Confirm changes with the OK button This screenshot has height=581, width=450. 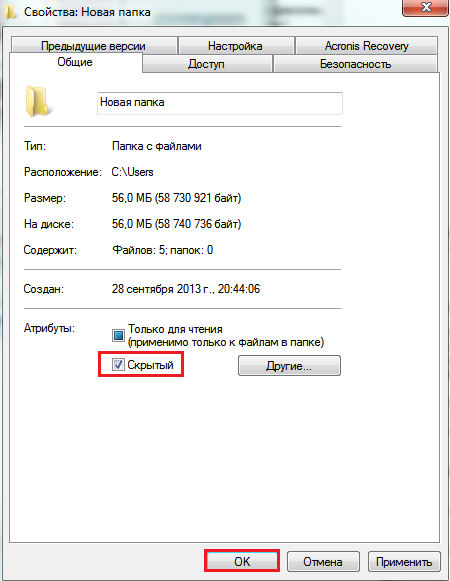pos(242,561)
